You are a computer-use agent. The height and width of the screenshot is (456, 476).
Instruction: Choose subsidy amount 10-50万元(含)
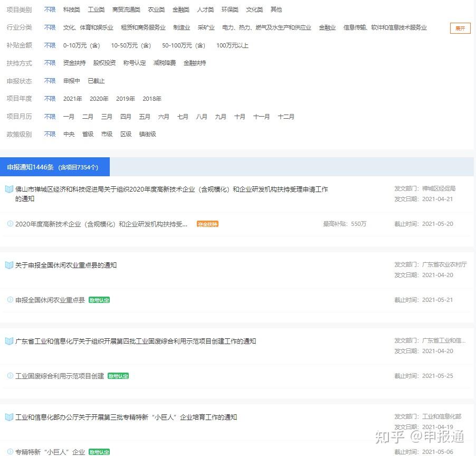click(x=131, y=45)
